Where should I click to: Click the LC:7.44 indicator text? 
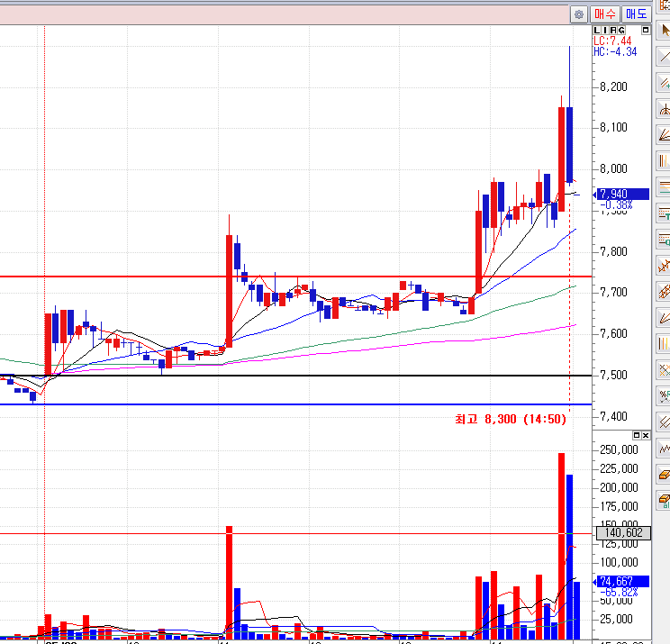click(612, 41)
